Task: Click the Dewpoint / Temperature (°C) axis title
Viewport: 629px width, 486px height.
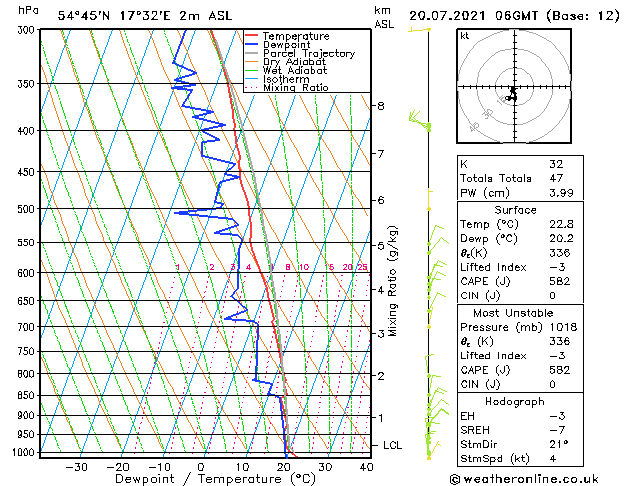Action: point(215,479)
